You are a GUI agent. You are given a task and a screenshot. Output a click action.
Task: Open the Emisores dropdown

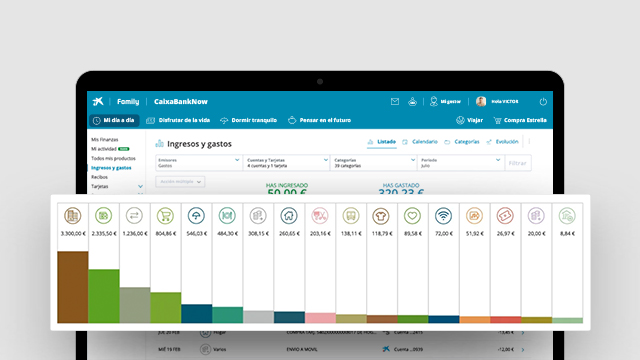[199, 163]
